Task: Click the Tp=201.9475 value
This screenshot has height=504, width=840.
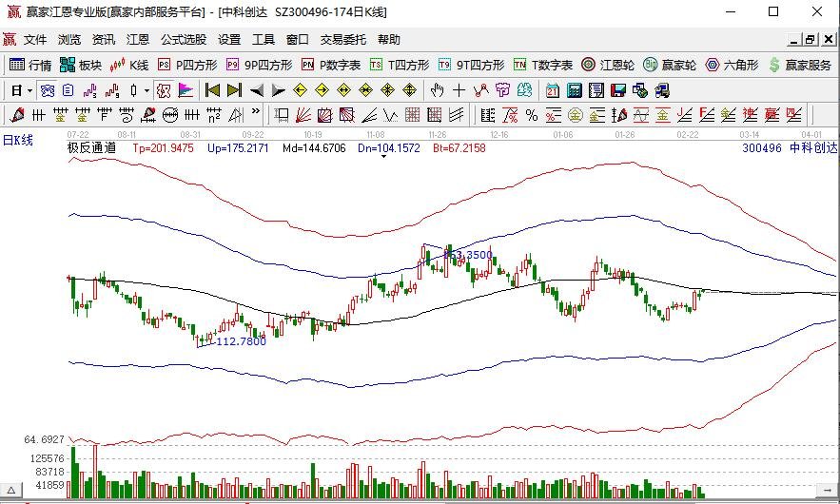Action: point(164,147)
